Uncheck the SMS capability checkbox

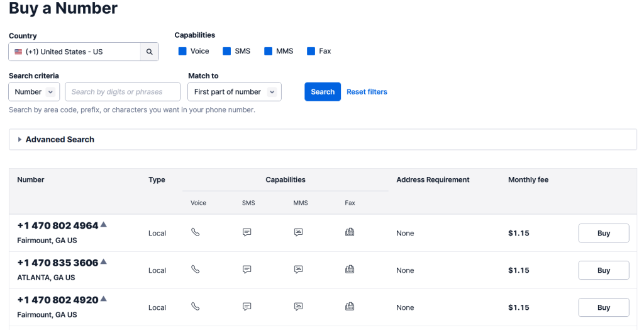(226, 51)
